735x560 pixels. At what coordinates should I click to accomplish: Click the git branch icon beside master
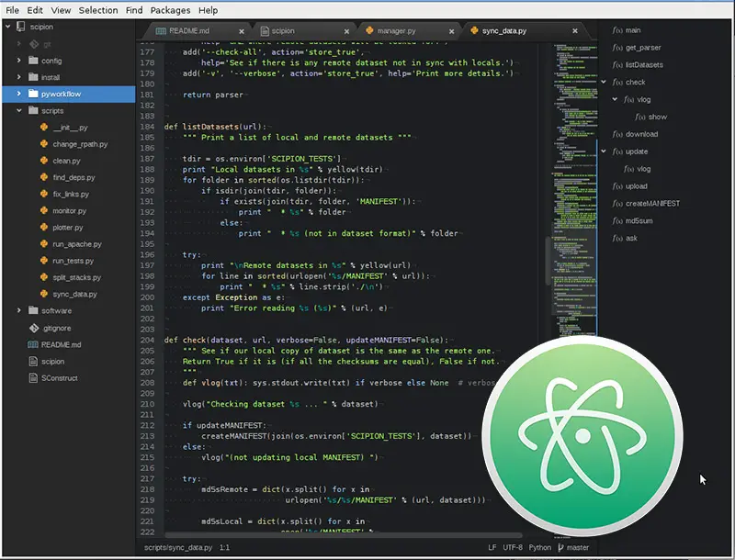(x=561, y=548)
